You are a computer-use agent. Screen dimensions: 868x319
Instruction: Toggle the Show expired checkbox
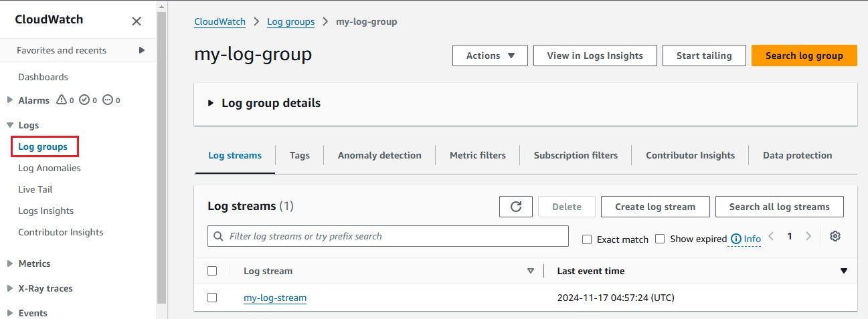pos(660,239)
